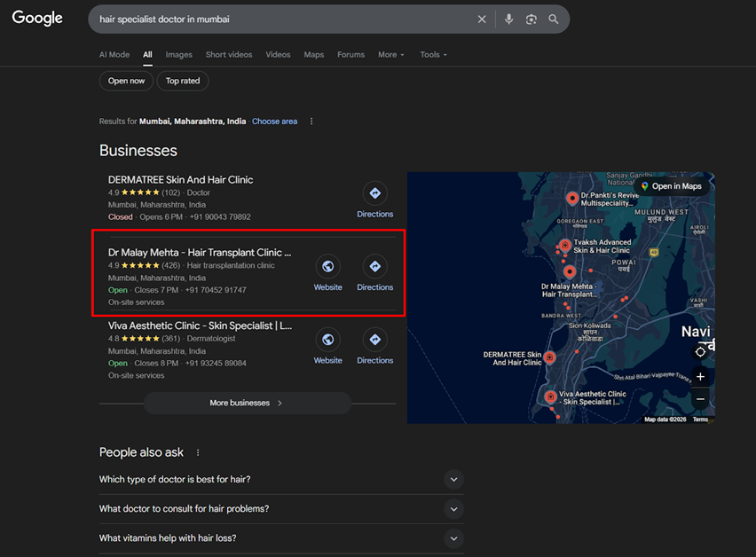Open Google Lens image search icon
This screenshot has width=756, height=557.
tap(531, 20)
